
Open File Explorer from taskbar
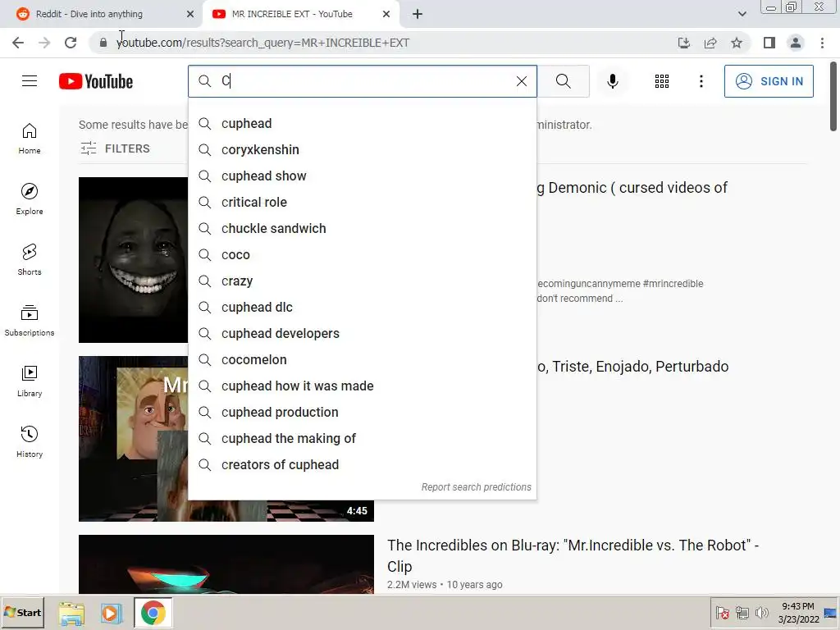coord(71,613)
